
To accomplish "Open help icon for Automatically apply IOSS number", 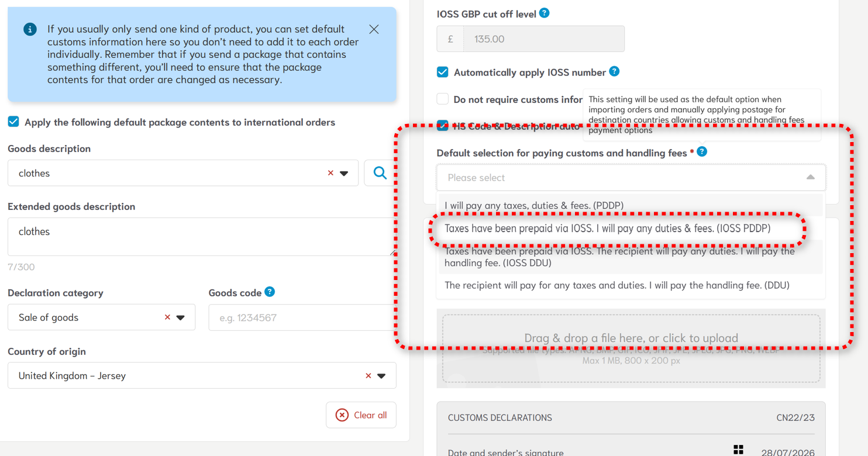I will click(614, 71).
